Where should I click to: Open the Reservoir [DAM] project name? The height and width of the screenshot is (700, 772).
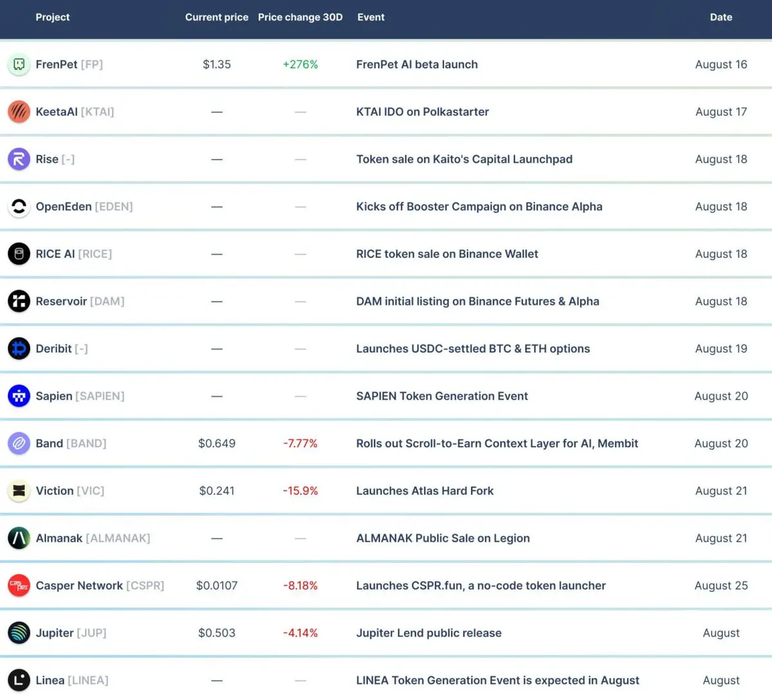click(80, 301)
